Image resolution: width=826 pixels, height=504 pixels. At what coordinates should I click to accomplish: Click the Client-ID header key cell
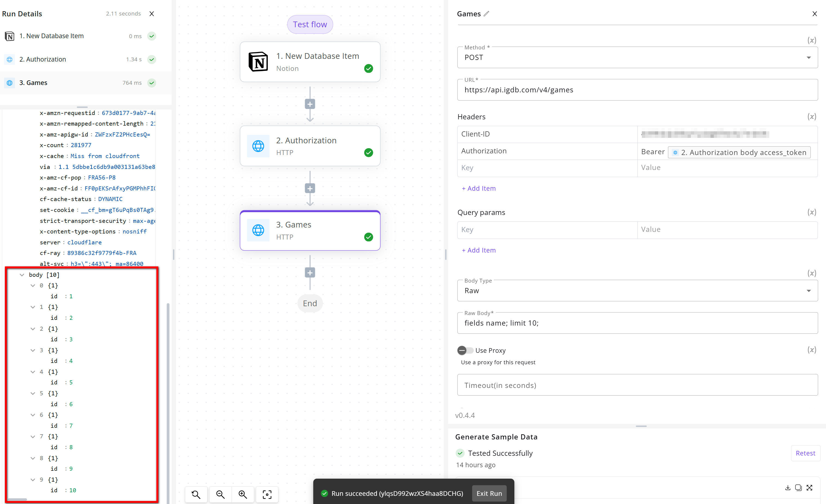[x=547, y=134]
